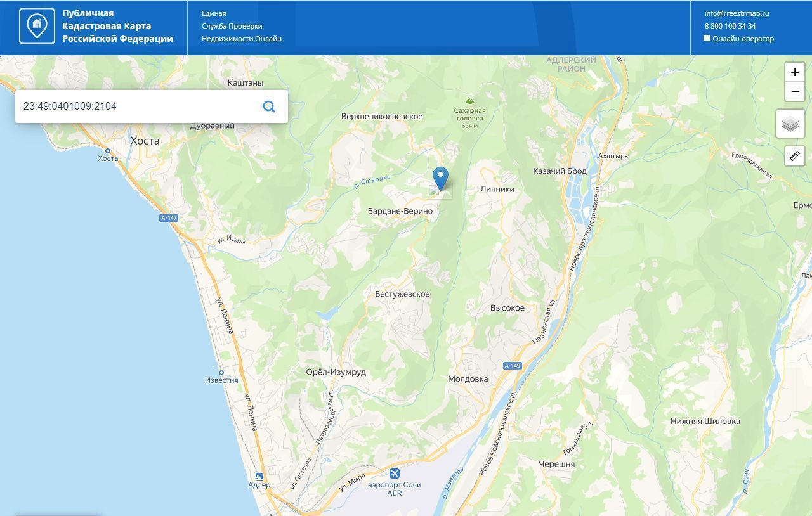The height and width of the screenshot is (516, 812).
Task: Click the Липники village label
Action: [x=497, y=189]
